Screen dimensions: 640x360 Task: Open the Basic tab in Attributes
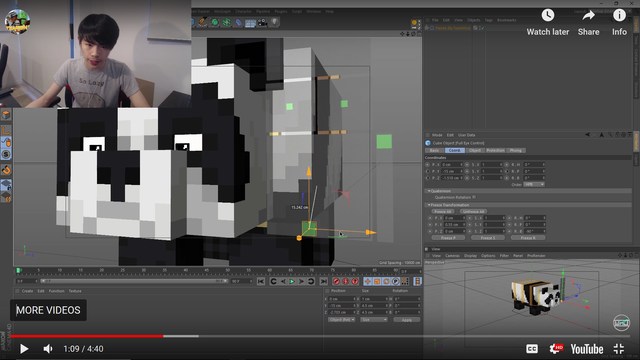[x=434, y=151]
